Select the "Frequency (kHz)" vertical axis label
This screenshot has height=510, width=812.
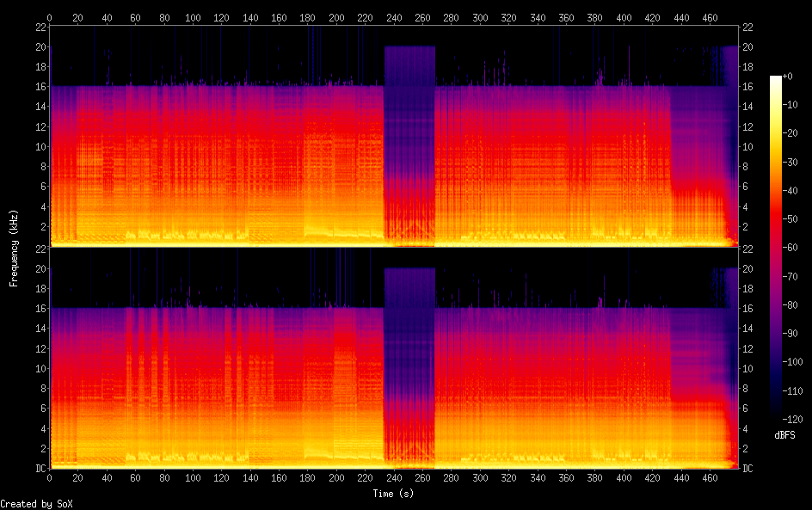(x=14, y=248)
